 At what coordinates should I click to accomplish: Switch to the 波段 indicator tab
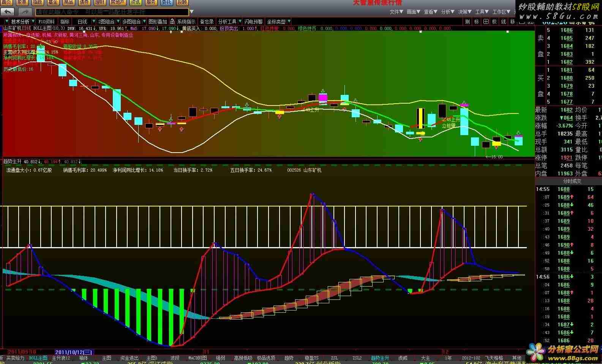click(175, 358)
